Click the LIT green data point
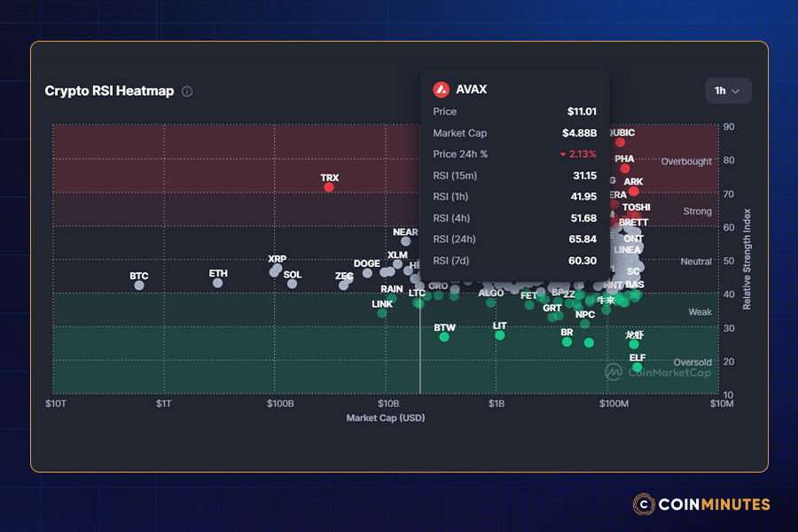Image resolution: width=798 pixels, height=532 pixels. coord(500,335)
